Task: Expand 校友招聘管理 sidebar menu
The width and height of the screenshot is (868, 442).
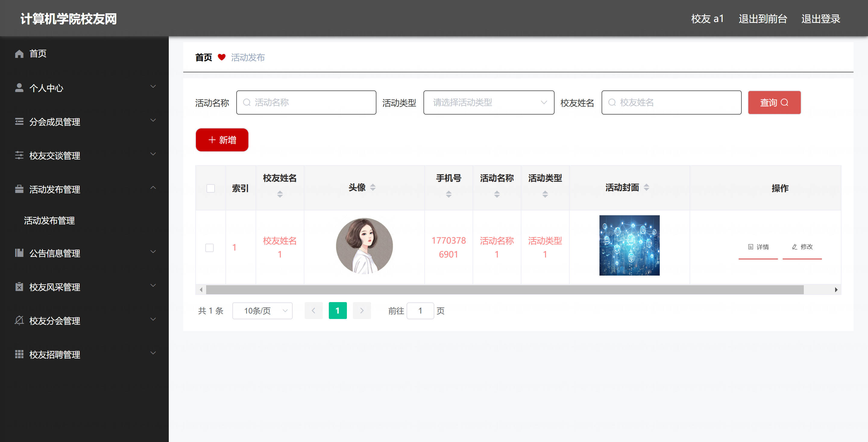Action: tap(153, 353)
